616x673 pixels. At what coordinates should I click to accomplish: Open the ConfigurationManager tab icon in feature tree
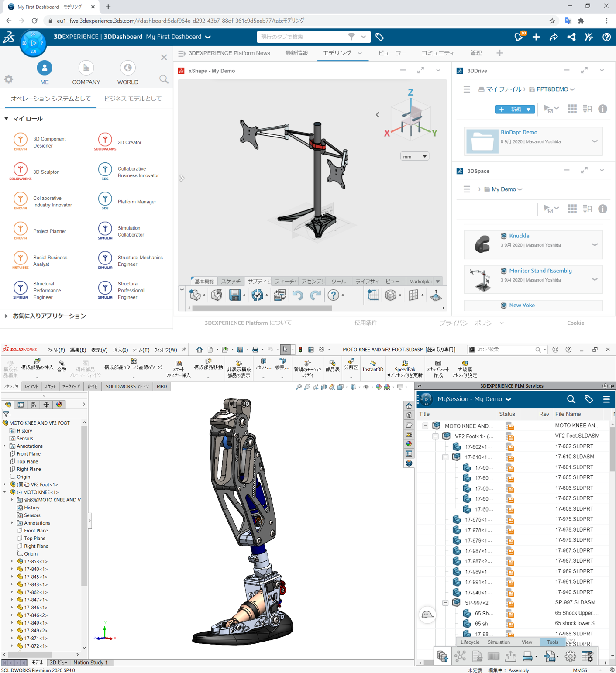pyautogui.click(x=34, y=405)
